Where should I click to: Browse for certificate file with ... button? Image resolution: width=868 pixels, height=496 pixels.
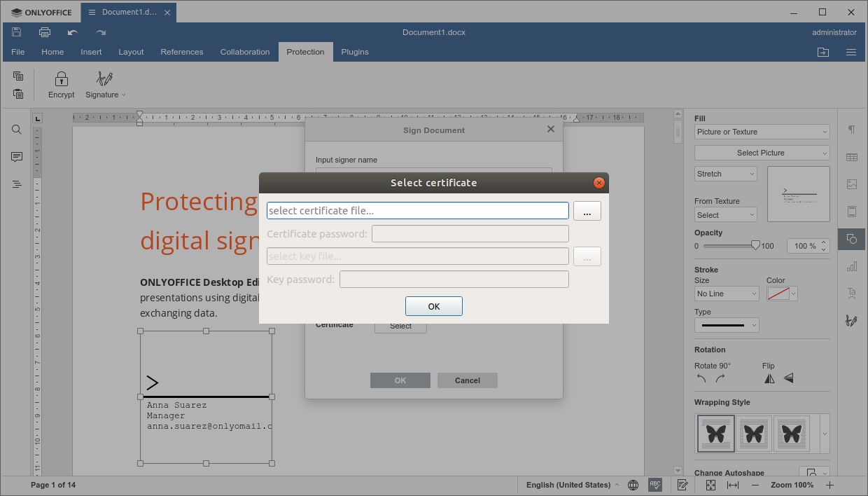[x=587, y=211]
